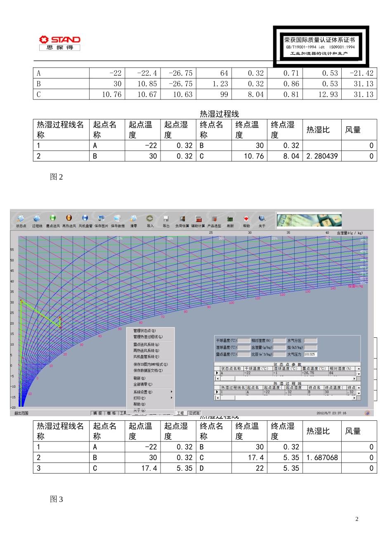Click the 2012/6/7 23:37:16 timestamp

point(331,413)
